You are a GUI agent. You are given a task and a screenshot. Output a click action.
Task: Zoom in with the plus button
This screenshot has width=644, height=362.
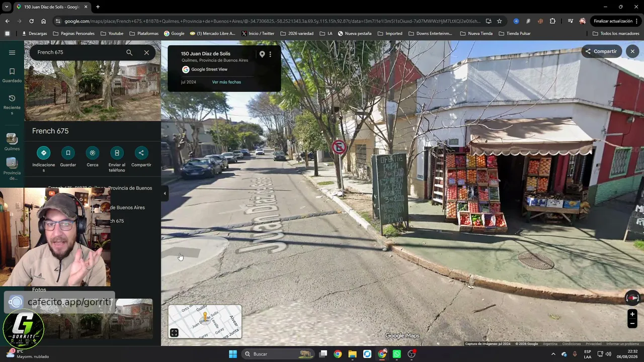pyautogui.click(x=632, y=314)
